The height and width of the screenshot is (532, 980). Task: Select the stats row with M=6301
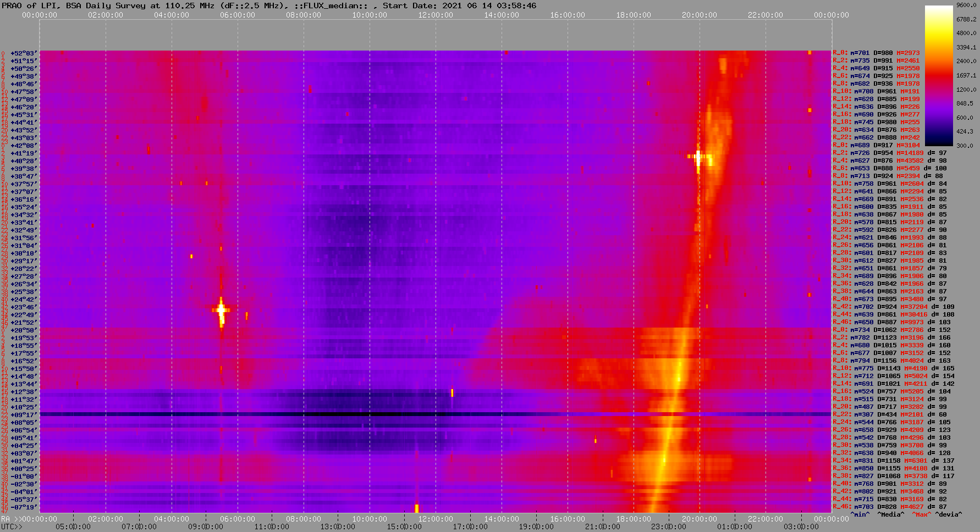[894, 461]
